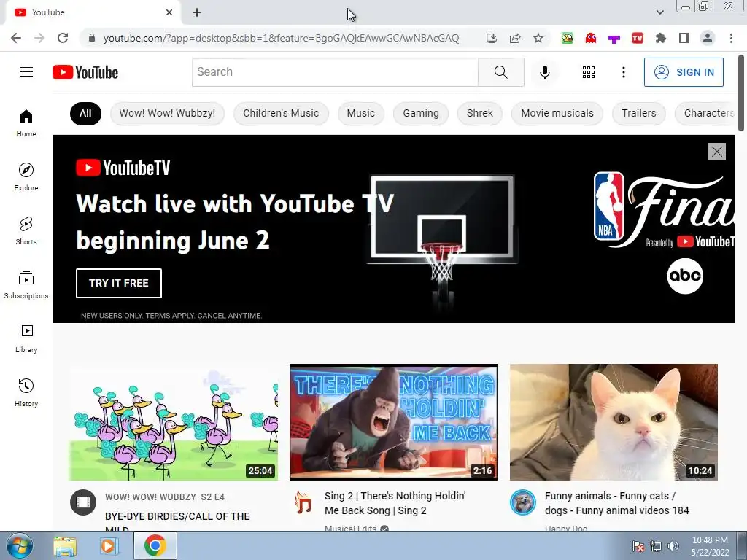Click the red ghost extension icon
747x560 pixels.
point(590,38)
